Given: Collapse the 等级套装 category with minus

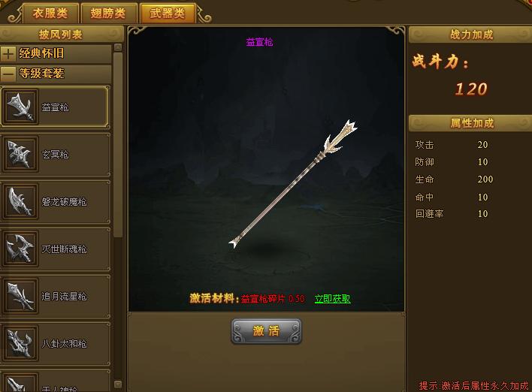Looking at the screenshot, I should [x=8, y=74].
